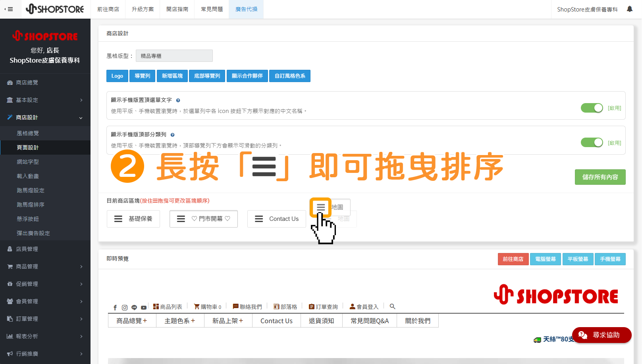Grab the drag handle of 基礎保養 block
The width and height of the screenshot is (642, 364).
tap(118, 219)
